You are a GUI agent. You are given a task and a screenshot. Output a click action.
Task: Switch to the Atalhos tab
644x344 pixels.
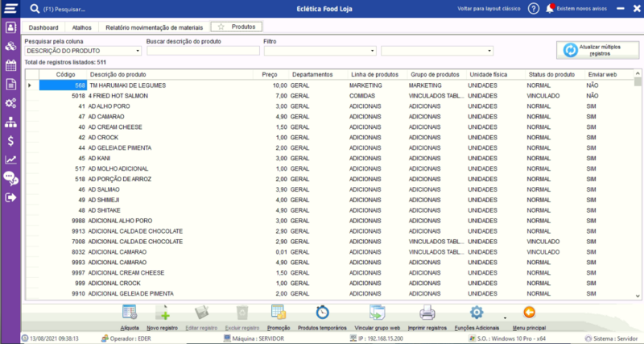[x=82, y=27]
